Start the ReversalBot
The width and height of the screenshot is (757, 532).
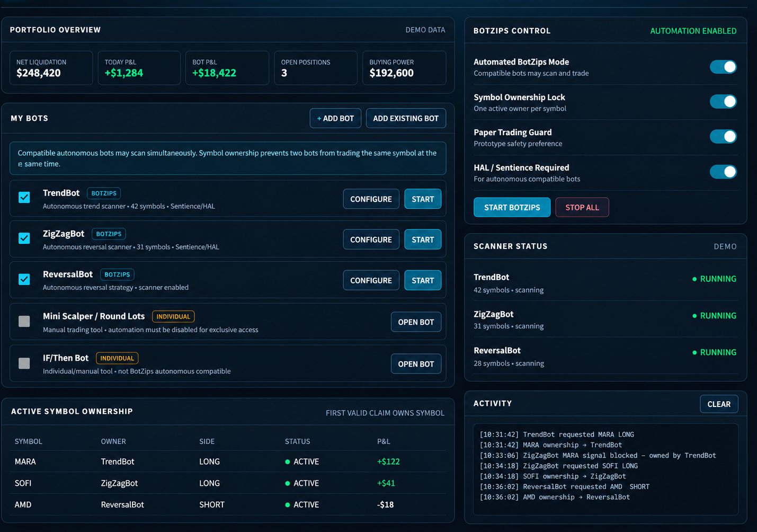(x=423, y=280)
